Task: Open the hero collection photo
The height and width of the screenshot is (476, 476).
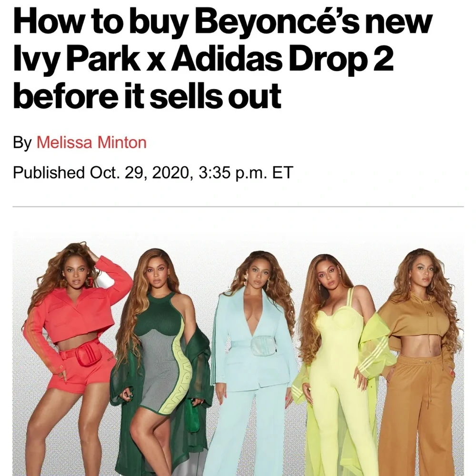Action: click(x=238, y=353)
